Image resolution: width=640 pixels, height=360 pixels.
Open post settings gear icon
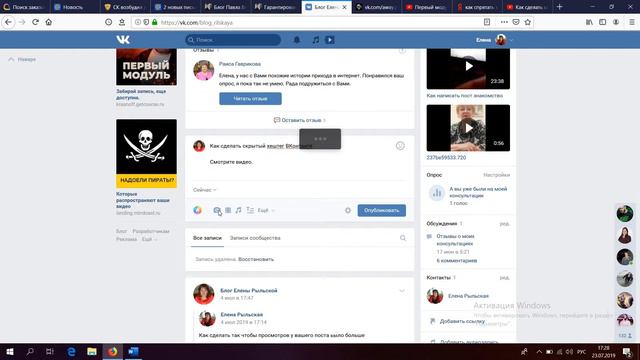(348, 210)
